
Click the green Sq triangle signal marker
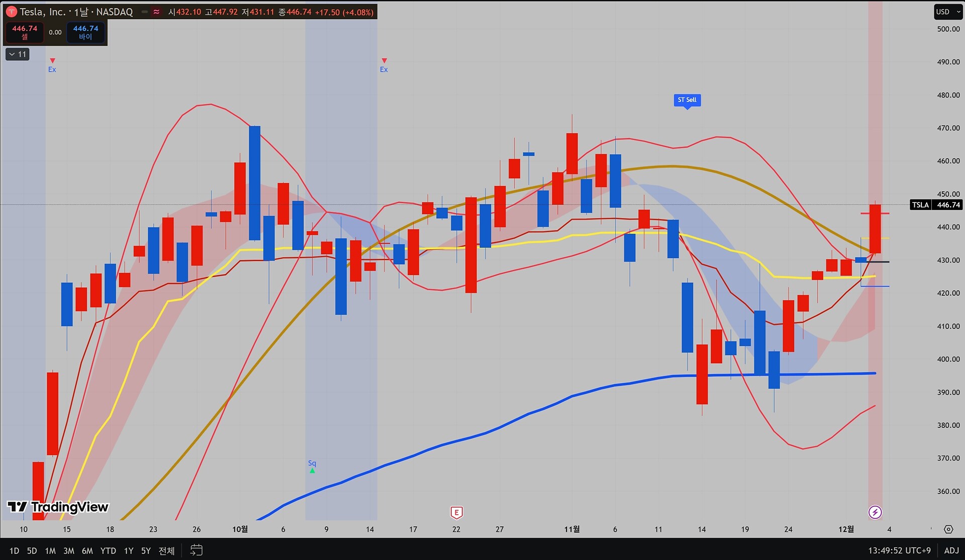312,471
